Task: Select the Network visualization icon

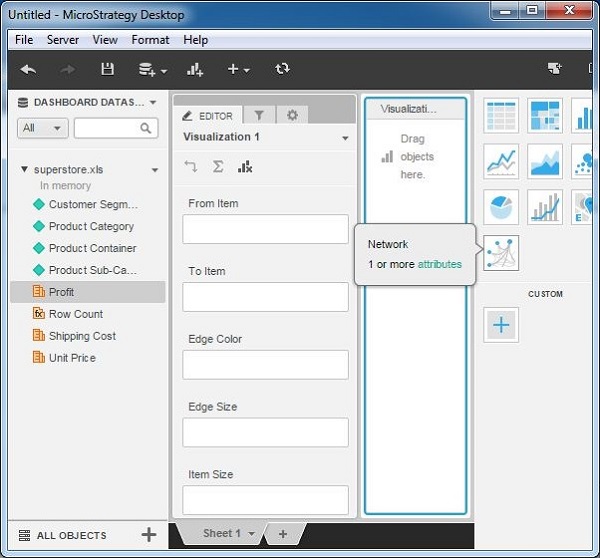Action: (501, 254)
